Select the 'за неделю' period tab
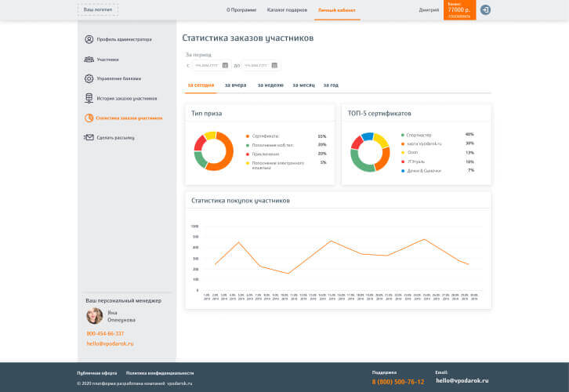The image size is (569, 392). coord(270,85)
